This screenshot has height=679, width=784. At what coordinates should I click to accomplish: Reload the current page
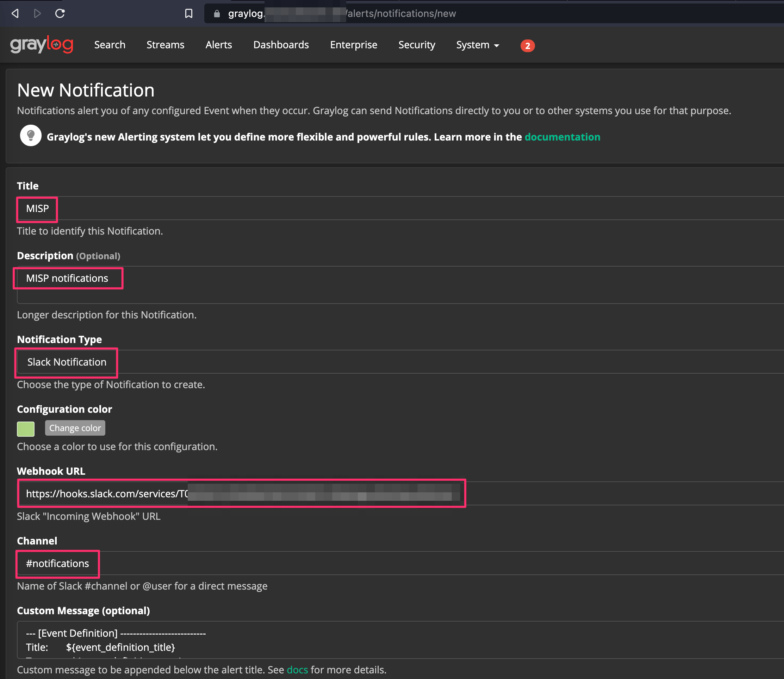pos(61,13)
